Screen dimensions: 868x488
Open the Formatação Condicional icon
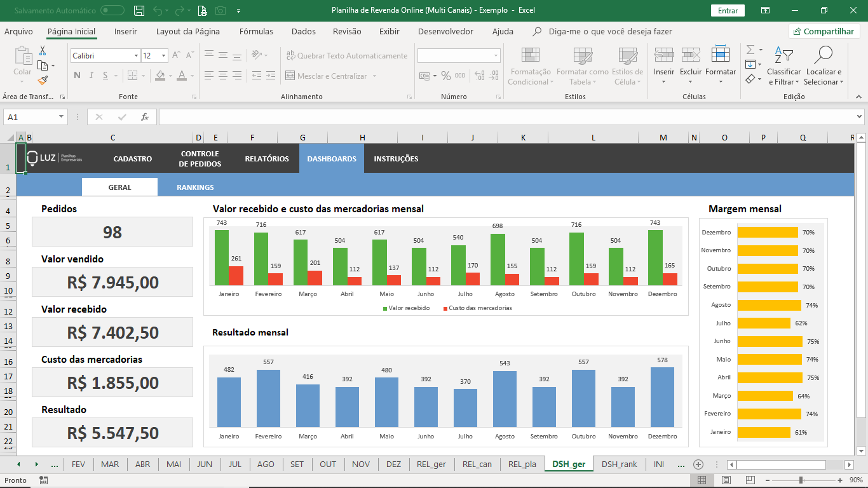coord(530,55)
